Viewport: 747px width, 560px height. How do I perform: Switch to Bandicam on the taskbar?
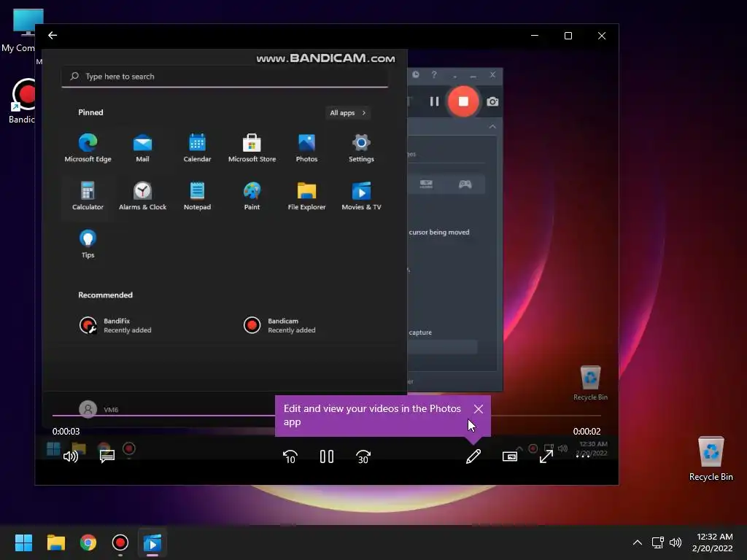[120, 542]
